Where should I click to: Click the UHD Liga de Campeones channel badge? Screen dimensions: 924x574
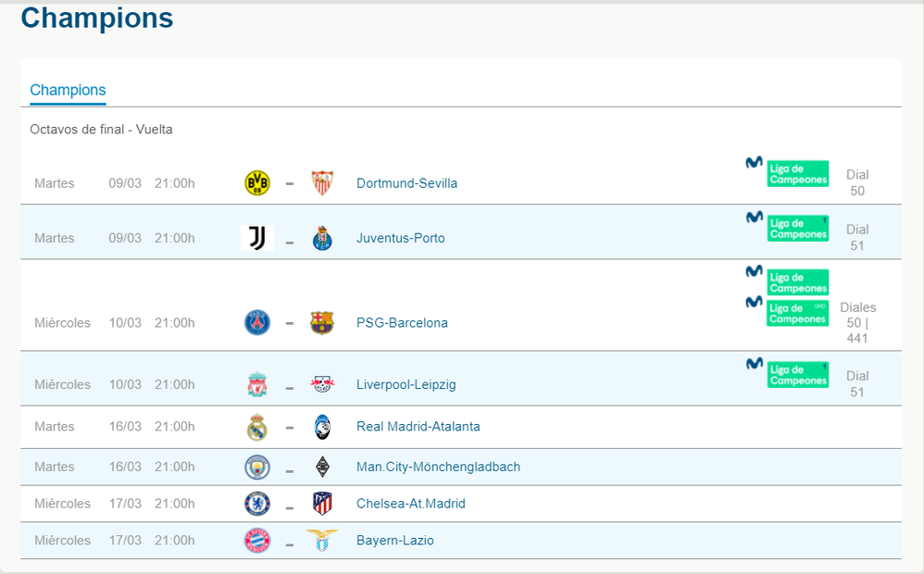point(797,314)
